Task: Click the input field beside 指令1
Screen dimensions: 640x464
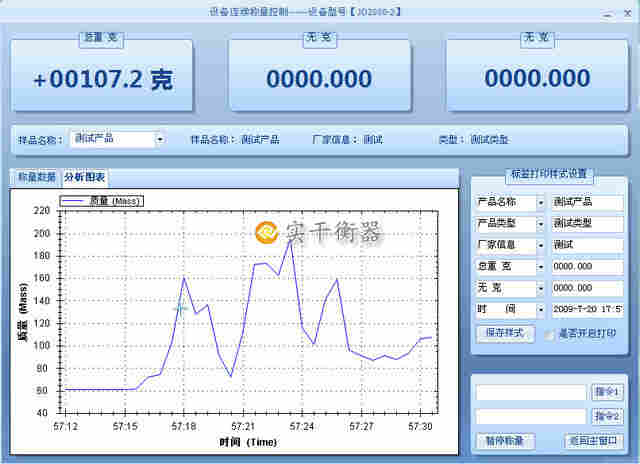Action: point(530,393)
